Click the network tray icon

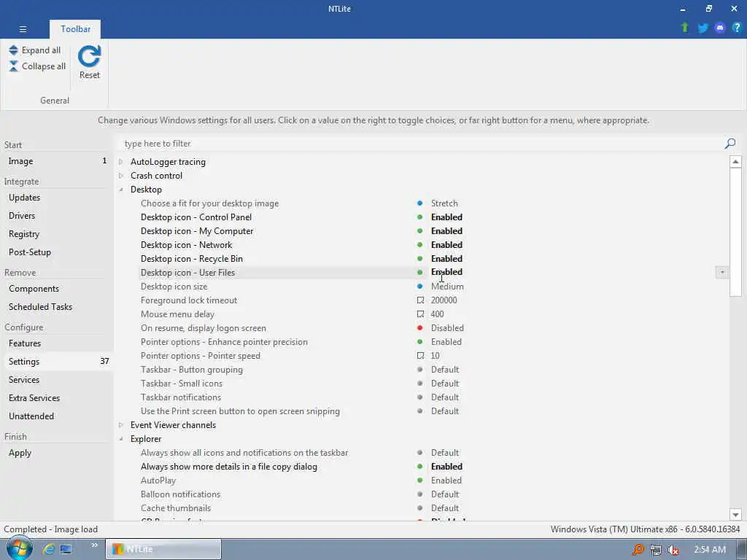(656, 550)
